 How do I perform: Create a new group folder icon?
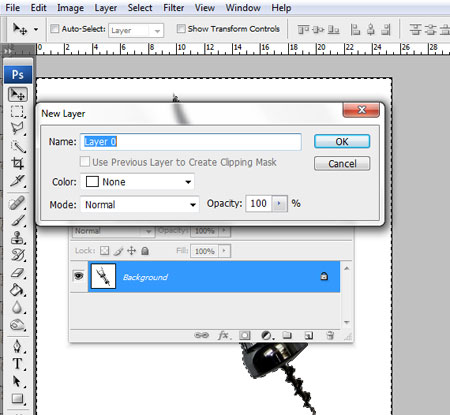coord(287,335)
